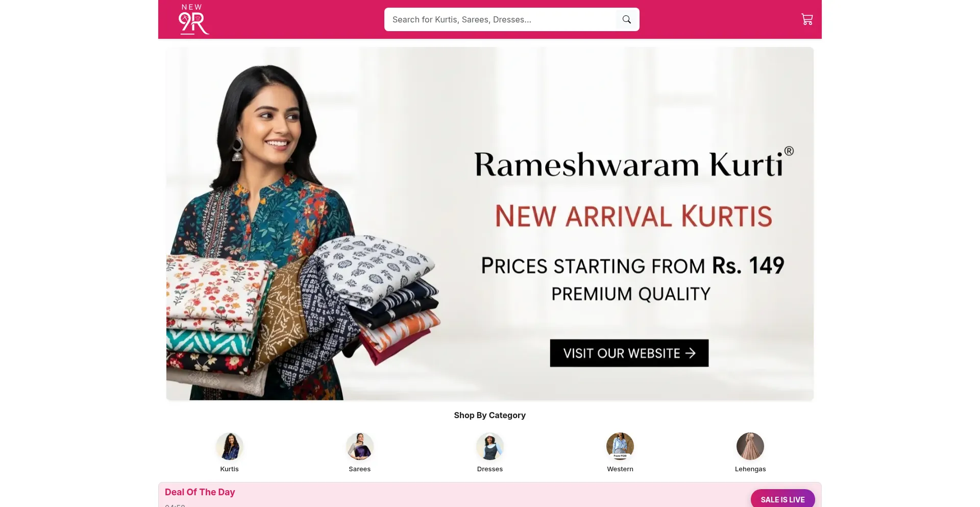
Task: Choose the Lehengas category image
Action: [750, 446]
